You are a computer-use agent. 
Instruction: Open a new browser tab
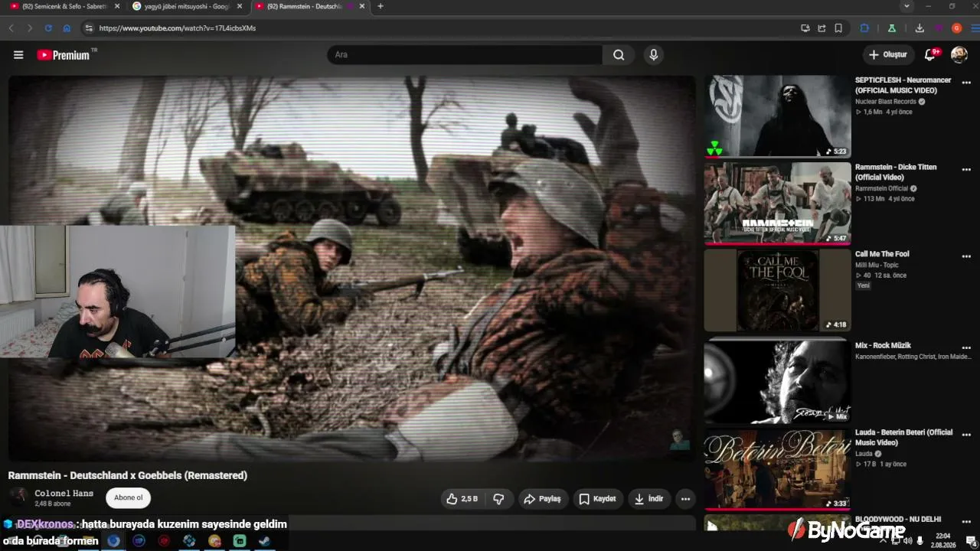coord(381,6)
